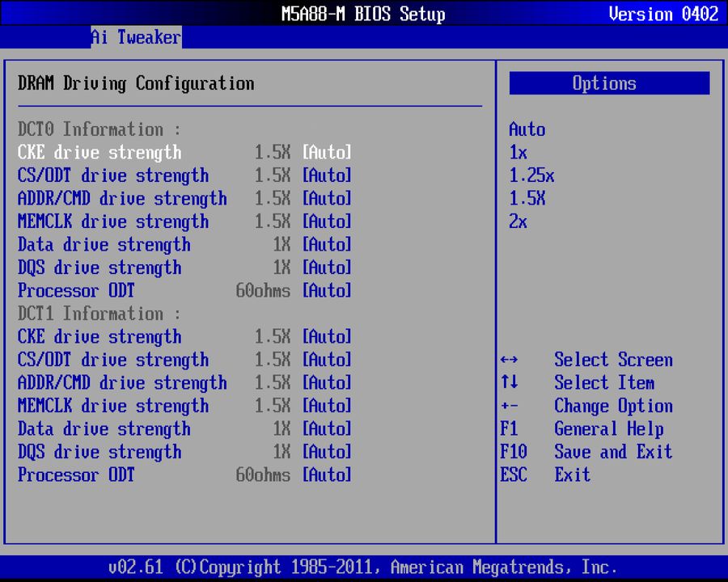Image resolution: width=728 pixels, height=582 pixels.
Task: Click DCT1 MEMCLK drive strength label
Action: click(113, 406)
